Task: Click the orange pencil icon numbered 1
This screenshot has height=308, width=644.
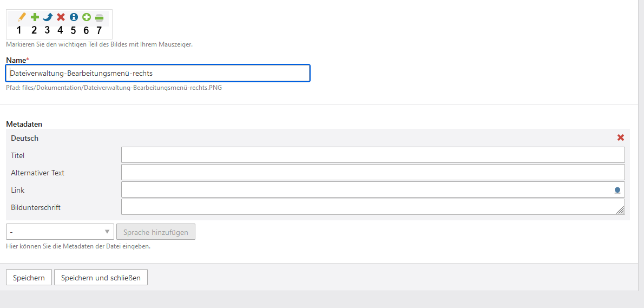Action: point(22,17)
